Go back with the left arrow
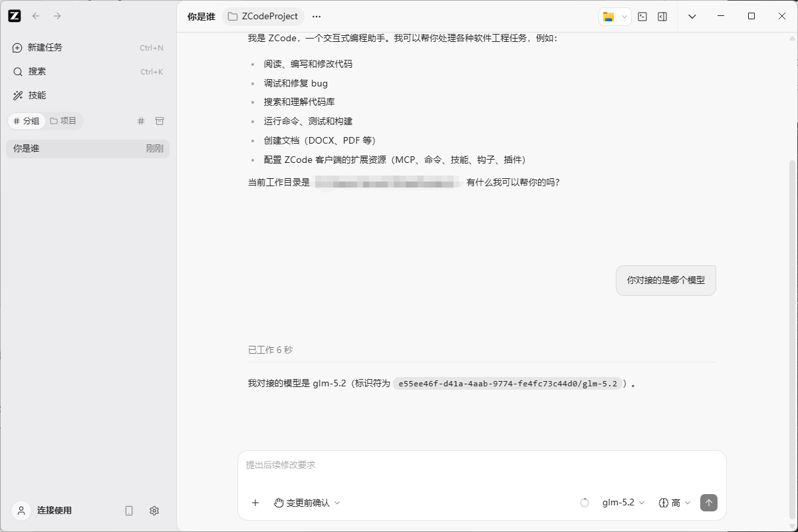The height and width of the screenshot is (532, 798). click(x=36, y=16)
